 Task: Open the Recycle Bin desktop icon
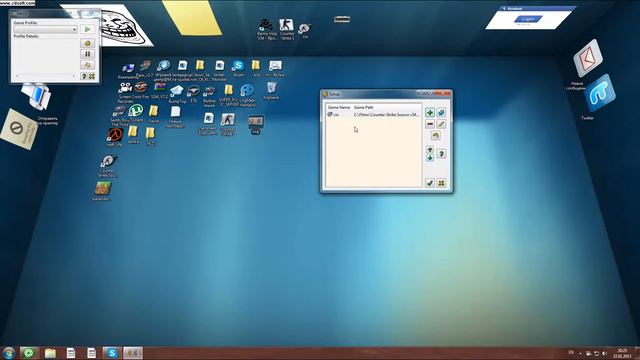pos(271,91)
